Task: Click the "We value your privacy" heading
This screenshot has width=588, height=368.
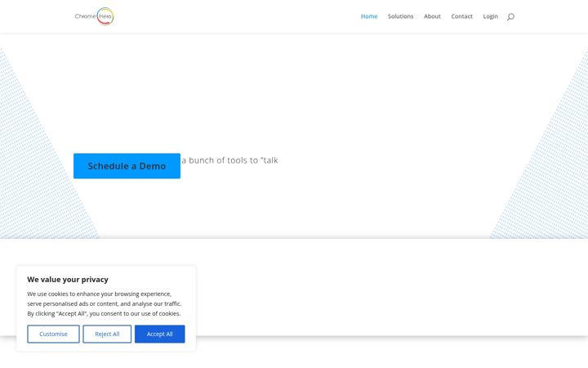Action: coord(68,280)
